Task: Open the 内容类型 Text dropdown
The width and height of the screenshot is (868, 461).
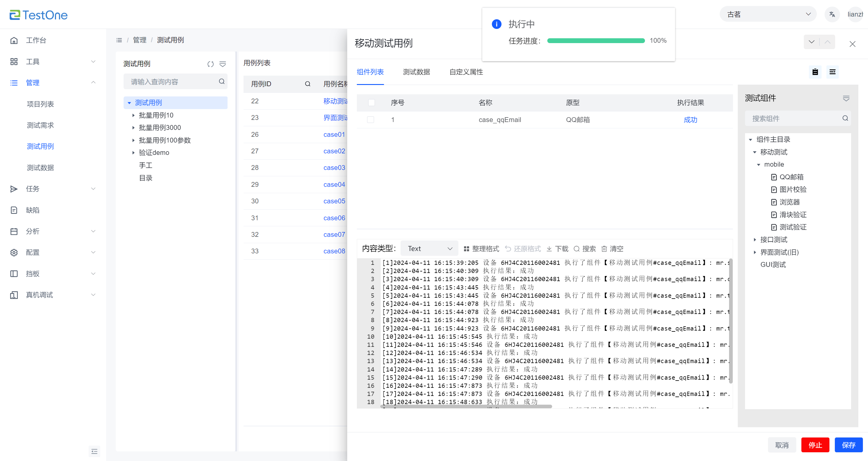Action: (x=429, y=248)
